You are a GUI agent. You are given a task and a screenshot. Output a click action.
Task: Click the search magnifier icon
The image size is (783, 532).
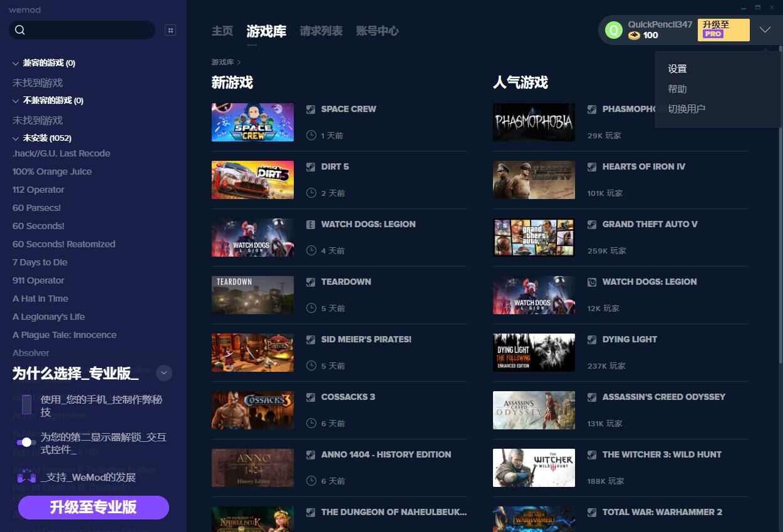tap(20, 30)
